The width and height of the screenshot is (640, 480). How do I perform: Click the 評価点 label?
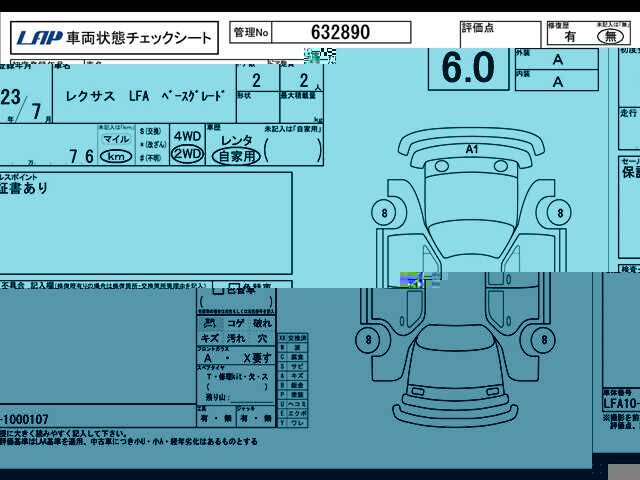tap(478, 28)
